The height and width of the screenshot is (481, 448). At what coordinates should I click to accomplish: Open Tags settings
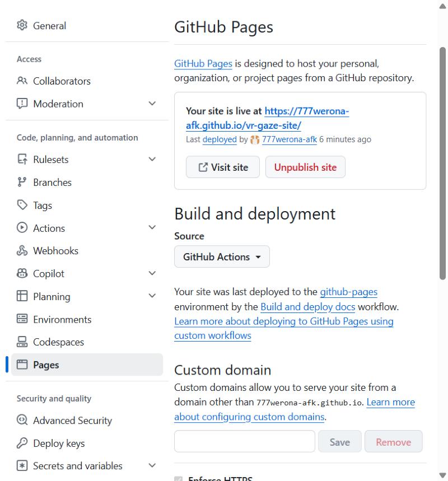point(87,205)
